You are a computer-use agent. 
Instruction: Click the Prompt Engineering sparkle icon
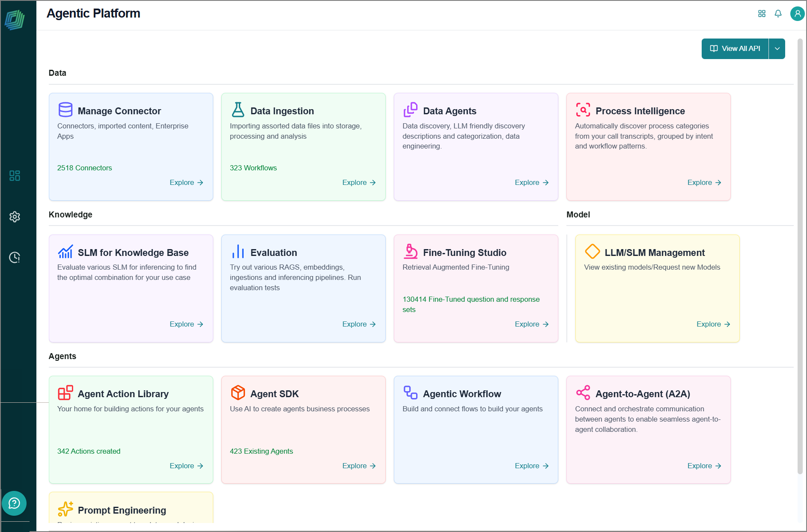tap(66, 509)
